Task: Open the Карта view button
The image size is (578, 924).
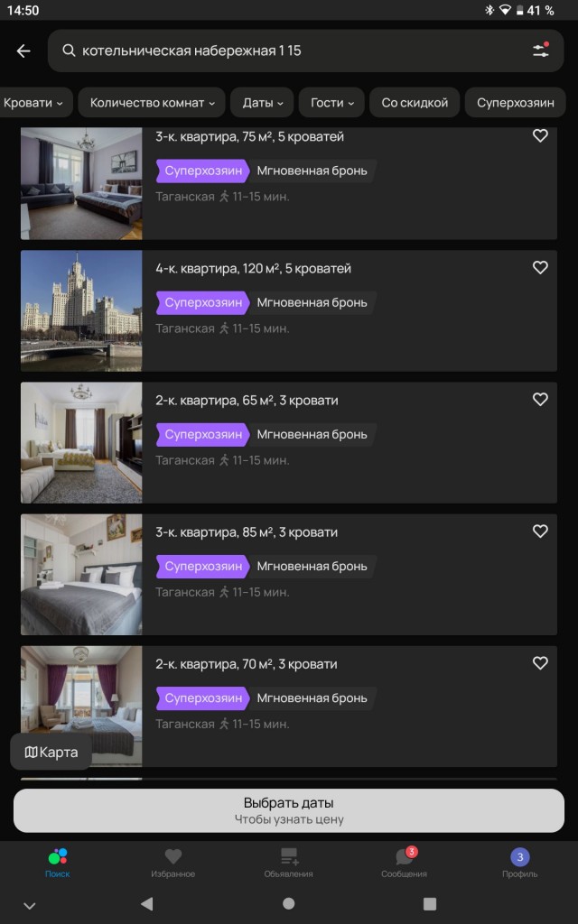Action: coord(51,751)
